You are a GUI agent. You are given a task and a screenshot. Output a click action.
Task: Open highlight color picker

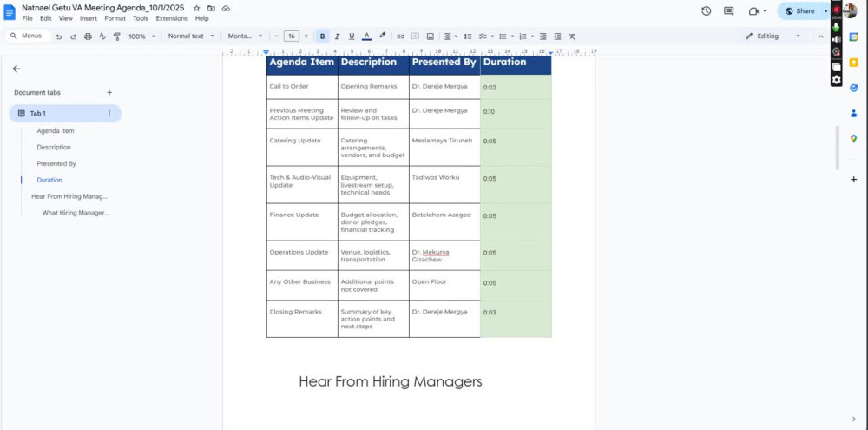tap(382, 36)
